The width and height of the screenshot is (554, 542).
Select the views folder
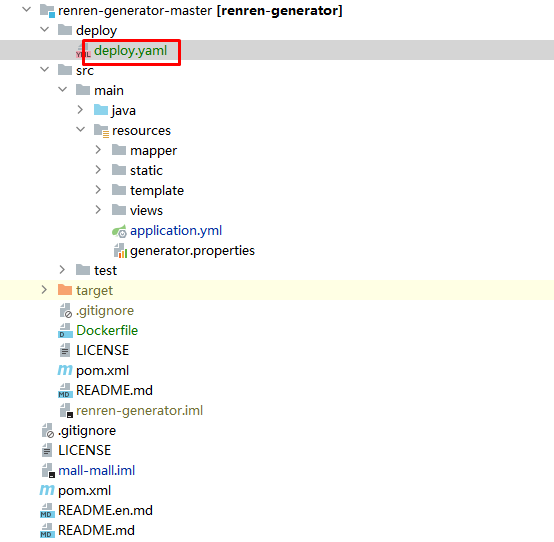click(x=146, y=211)
